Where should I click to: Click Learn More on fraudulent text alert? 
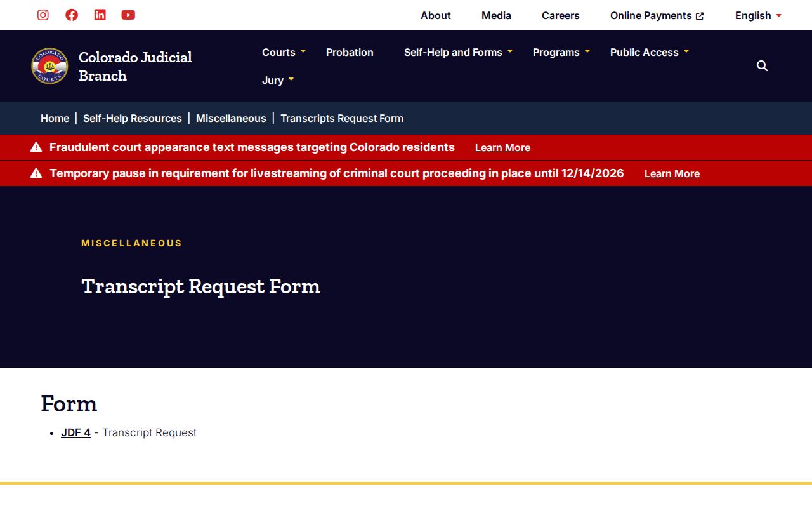(502, 147)
